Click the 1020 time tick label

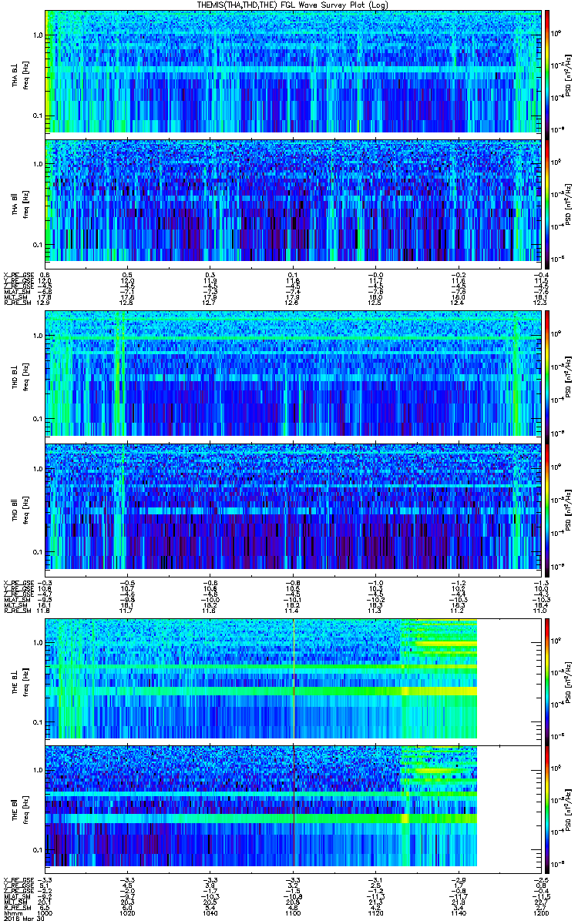pyautogui.click(x=128, y=912)
